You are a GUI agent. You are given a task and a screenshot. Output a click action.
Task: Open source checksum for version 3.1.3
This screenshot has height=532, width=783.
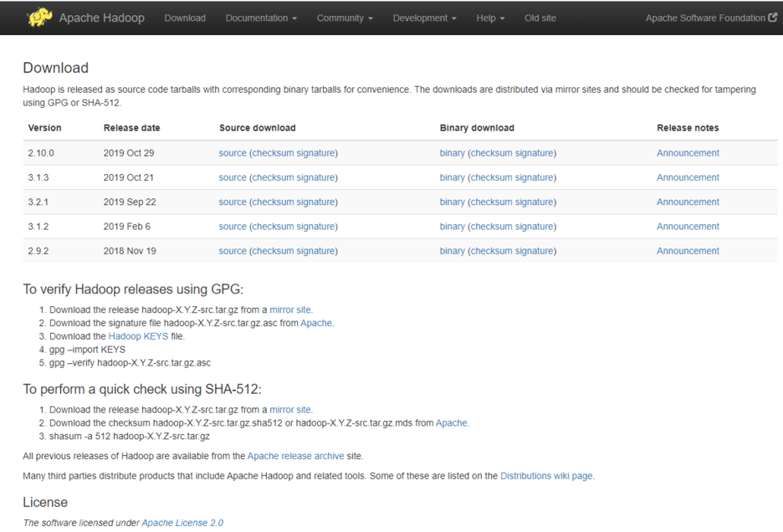pos(273,177)
